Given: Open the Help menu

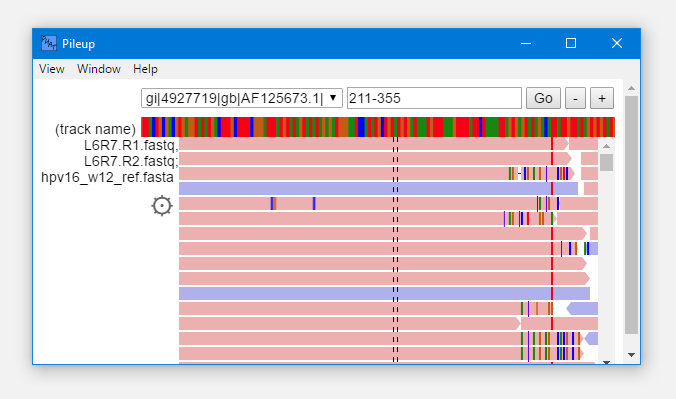Looking at the screenshot, I should pyautogui.click(x=145, y=69).
